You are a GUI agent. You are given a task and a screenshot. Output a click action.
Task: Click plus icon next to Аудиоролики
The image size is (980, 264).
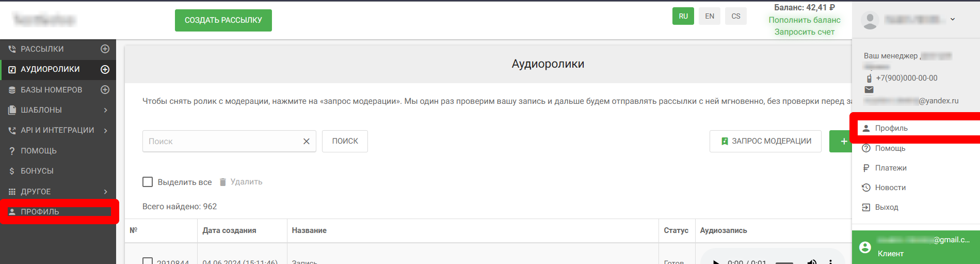click(105, 69)
